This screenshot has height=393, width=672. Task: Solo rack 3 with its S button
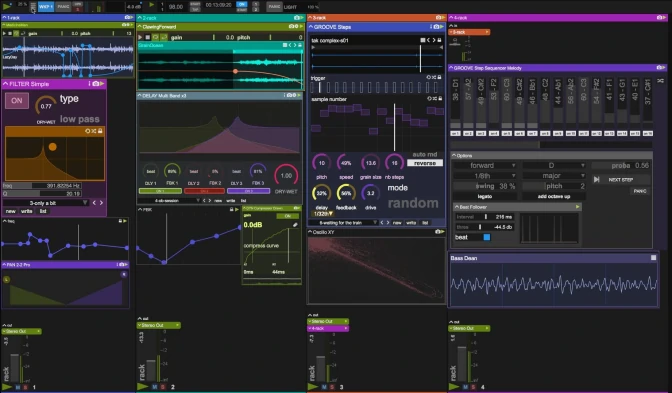331,387
